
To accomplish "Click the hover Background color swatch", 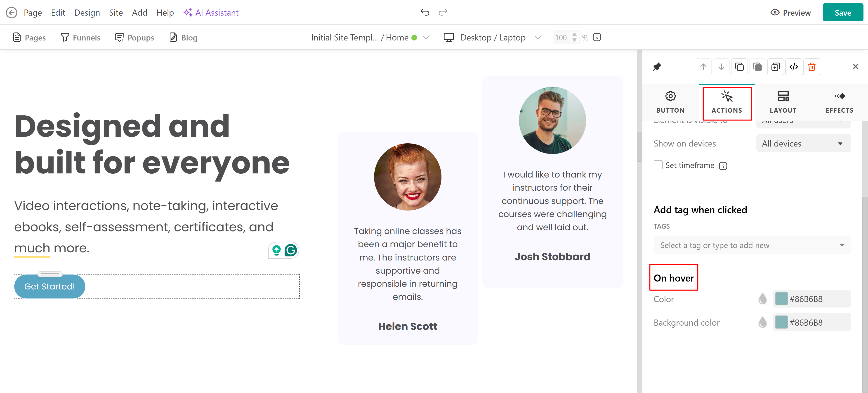I will point(781,322).
